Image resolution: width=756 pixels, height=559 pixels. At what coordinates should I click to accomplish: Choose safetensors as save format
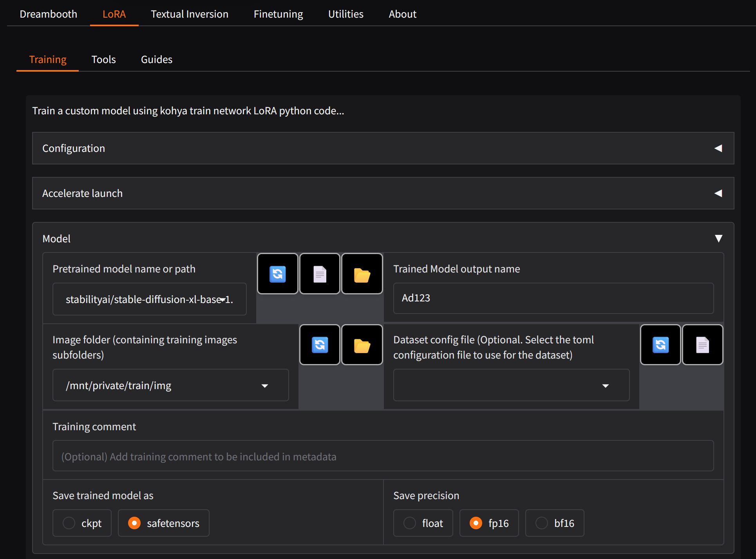click(x=134, y=523)
